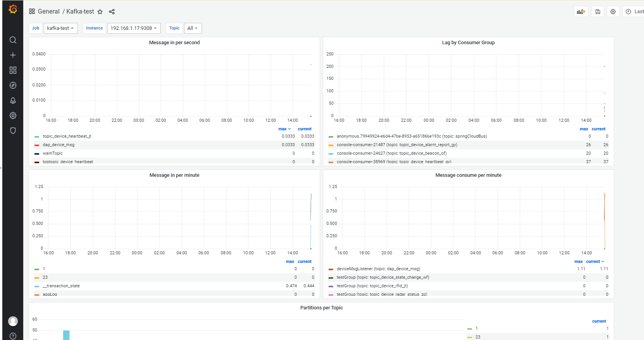This screenshot has height=340, width=644.
Task: Toggle series 1 in Partitions per Topic legend
Action: (x=477, y=329)
